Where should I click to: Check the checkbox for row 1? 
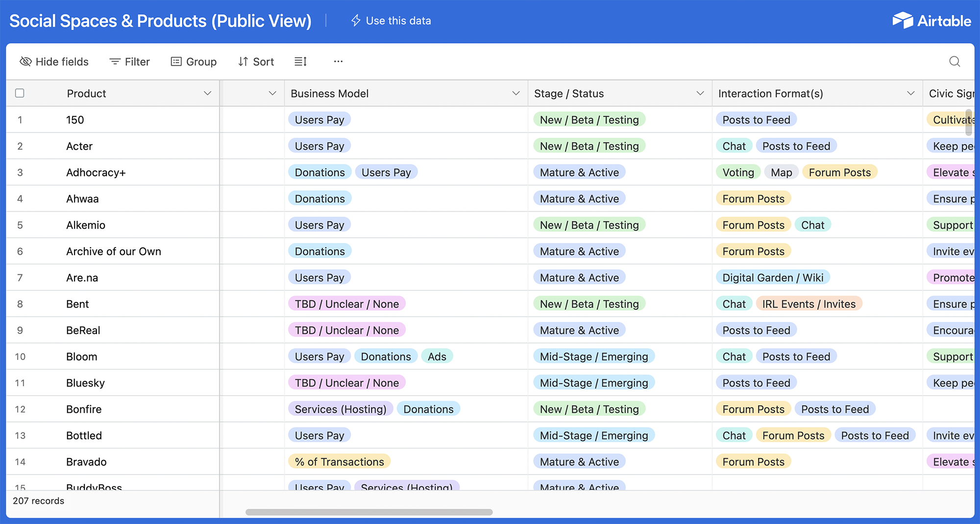click(x=20, y=119)
